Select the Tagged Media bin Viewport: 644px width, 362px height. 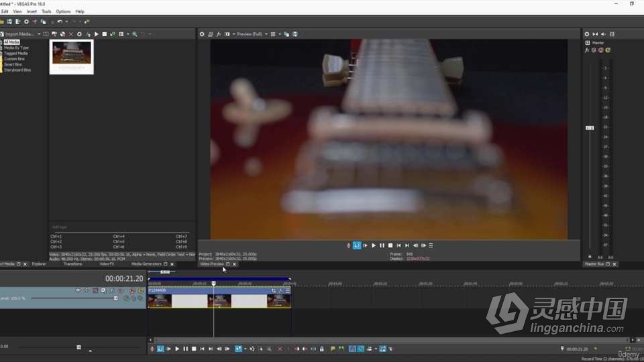15,54
